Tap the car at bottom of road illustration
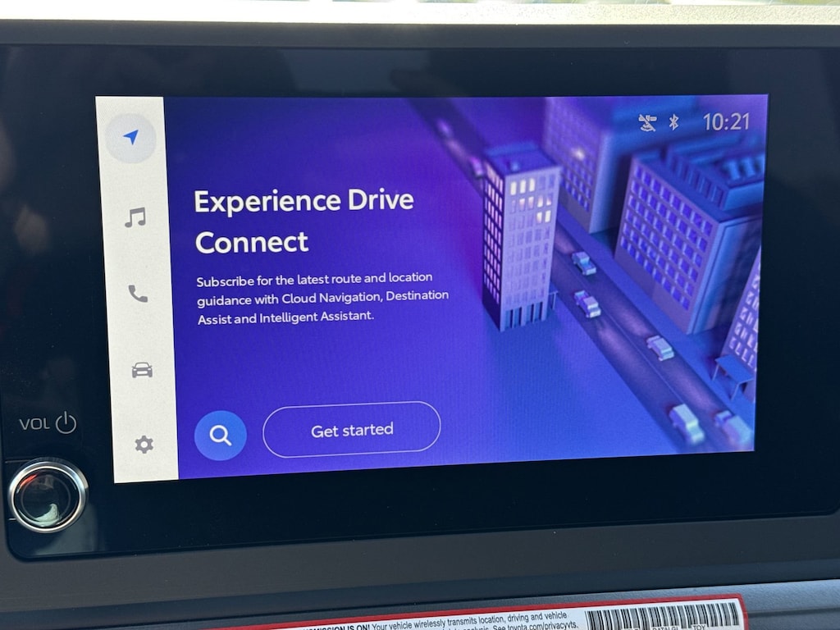Screen dimensions: 840x630 pos(686,422)
